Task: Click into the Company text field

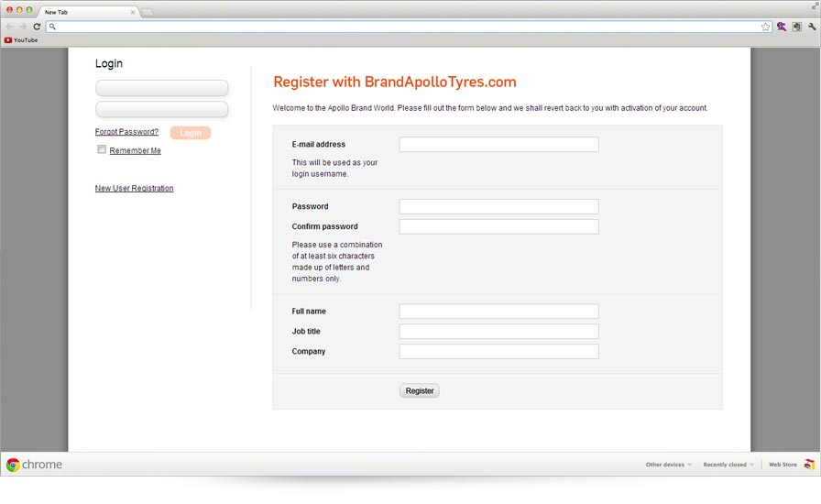Action: click(x=498, y=352)
